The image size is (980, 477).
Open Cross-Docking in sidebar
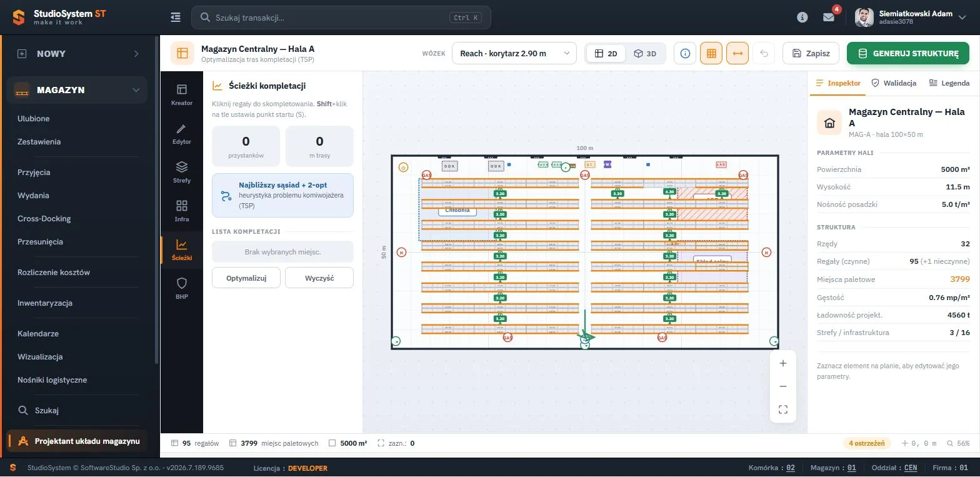pyautogui.click(x=44, y=219)
